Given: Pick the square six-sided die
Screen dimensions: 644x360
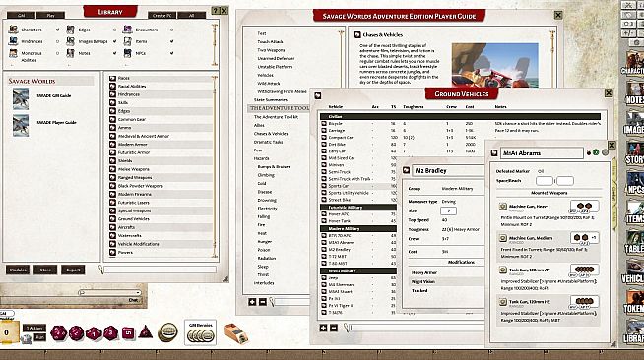Looking at the screenshot, I should pos(128,332).
